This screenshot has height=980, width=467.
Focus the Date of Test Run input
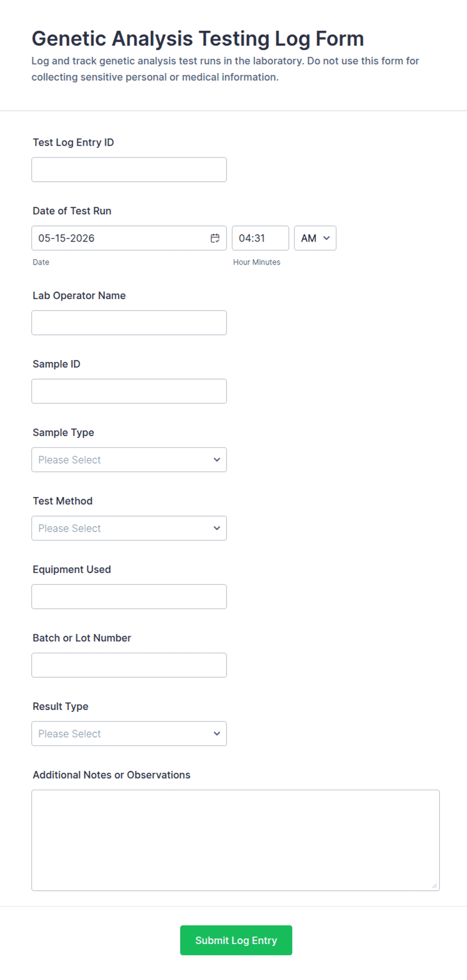(129, 238)
